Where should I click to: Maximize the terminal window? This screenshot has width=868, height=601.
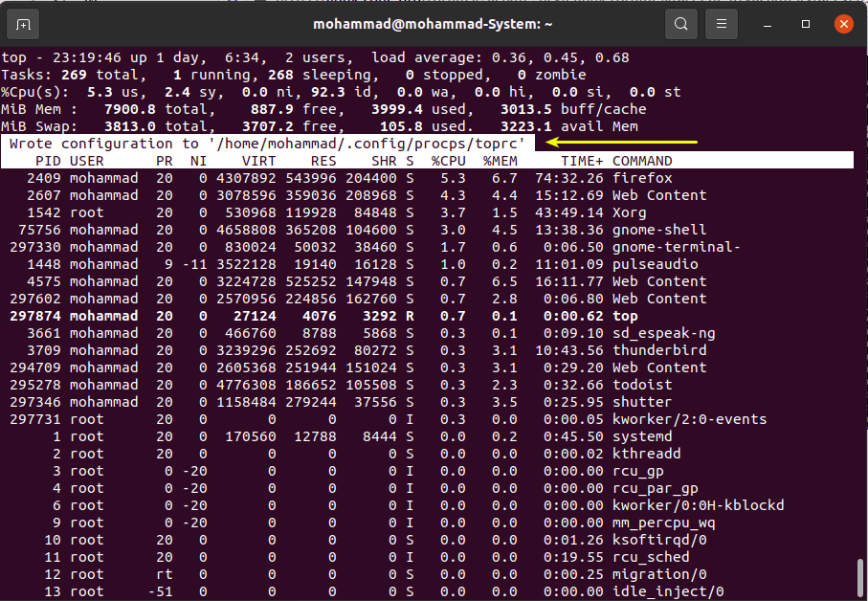(806, 23)
